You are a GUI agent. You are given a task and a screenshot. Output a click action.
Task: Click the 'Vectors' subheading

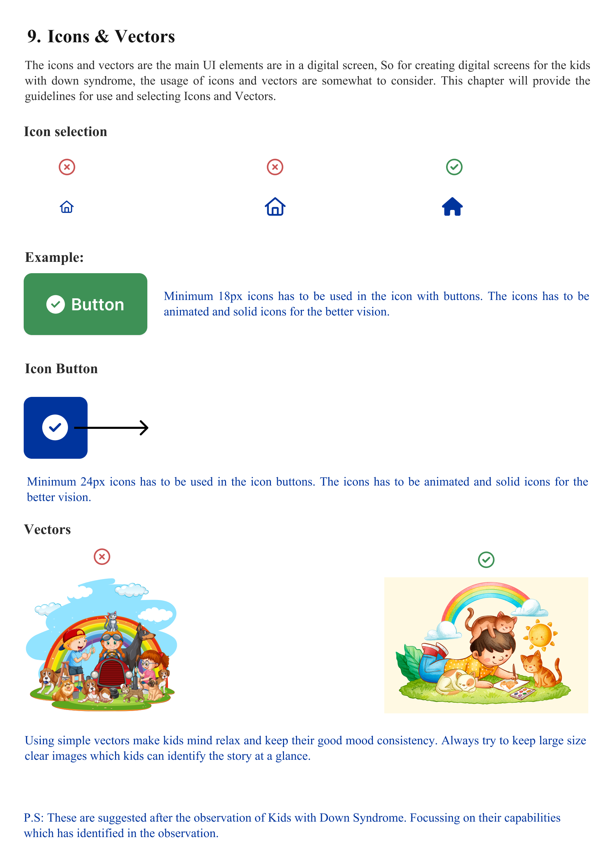pos(48,529)
